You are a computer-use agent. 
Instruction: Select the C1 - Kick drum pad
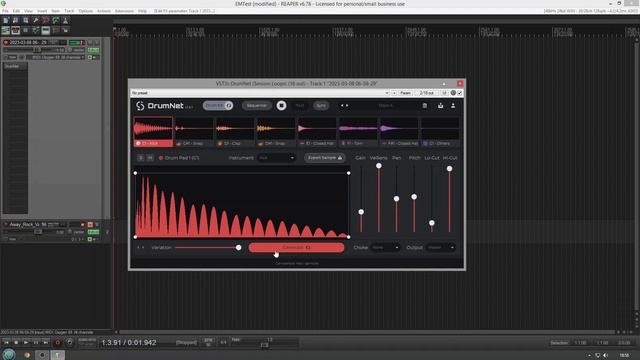(153, 132)
